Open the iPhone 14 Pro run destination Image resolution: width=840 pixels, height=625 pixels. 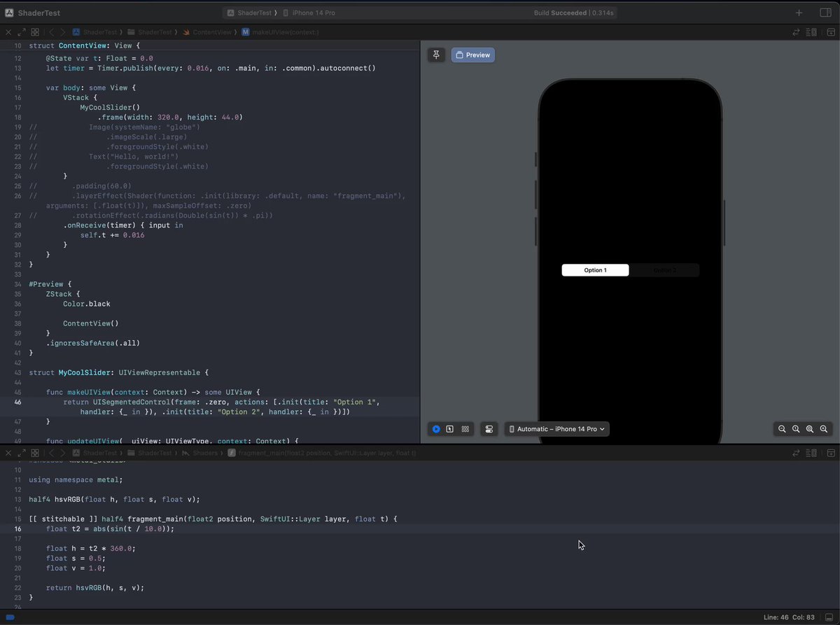coord(308,13)
